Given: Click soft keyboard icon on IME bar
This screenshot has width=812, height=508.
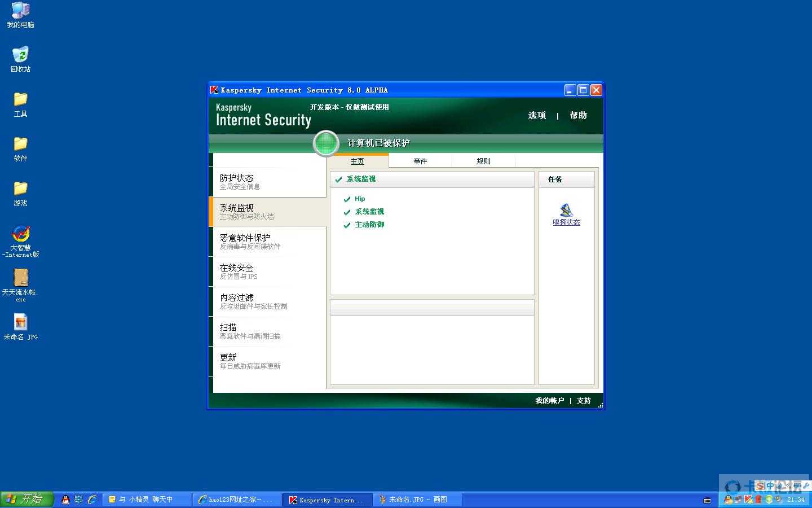Looking at the screenshot, I should (x=797, y=485).
